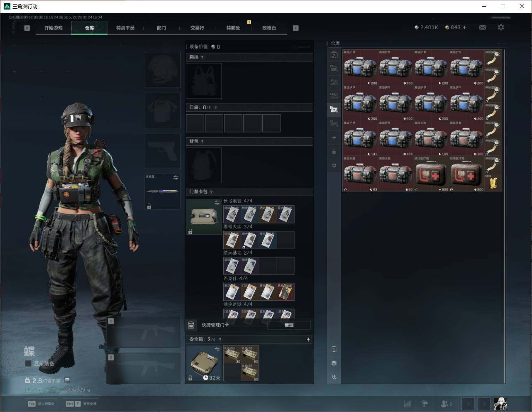Toggle the lock on the safe box
This screenshot has height=412, width=532.
coord(190,378)
